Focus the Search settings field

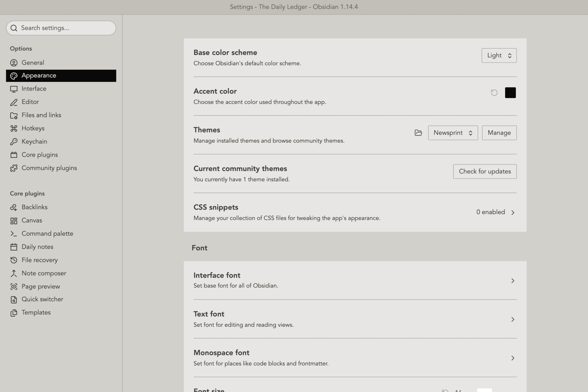(61, 28)
